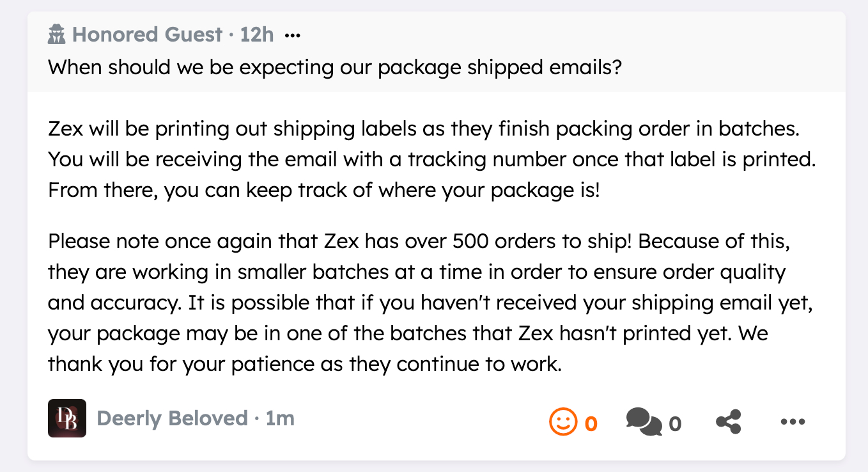The image size is (868, 472).
Task: Share this answer using the share icon
Action: pyautogui.click(x=728, y=421)
